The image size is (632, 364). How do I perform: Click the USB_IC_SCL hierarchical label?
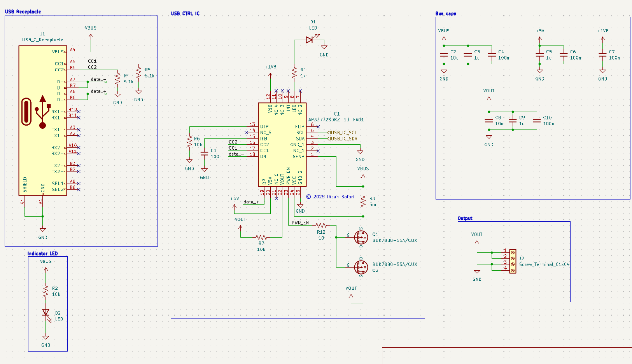[342, 133]
